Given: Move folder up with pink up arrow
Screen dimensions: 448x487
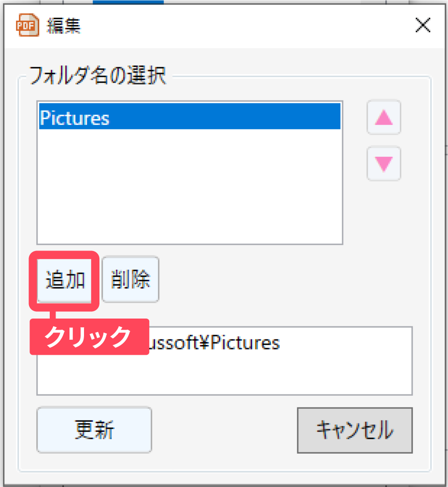Looking at the screenshot, I should (384, 117).
